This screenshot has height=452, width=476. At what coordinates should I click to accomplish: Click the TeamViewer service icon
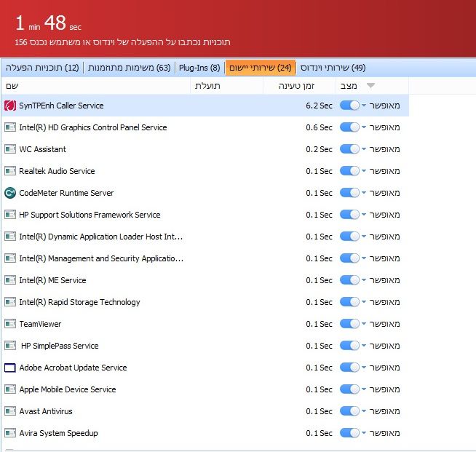pyautogui.click(x=10, y=324)
